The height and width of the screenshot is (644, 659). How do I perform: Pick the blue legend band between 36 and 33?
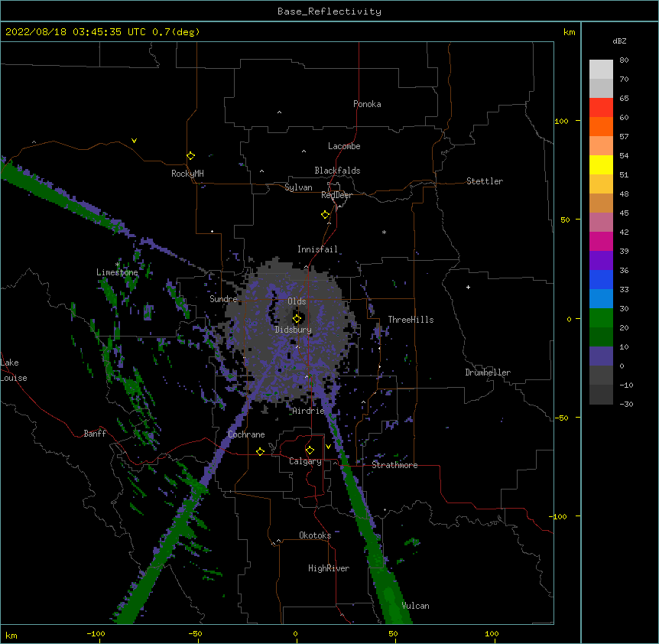(601, 279)
